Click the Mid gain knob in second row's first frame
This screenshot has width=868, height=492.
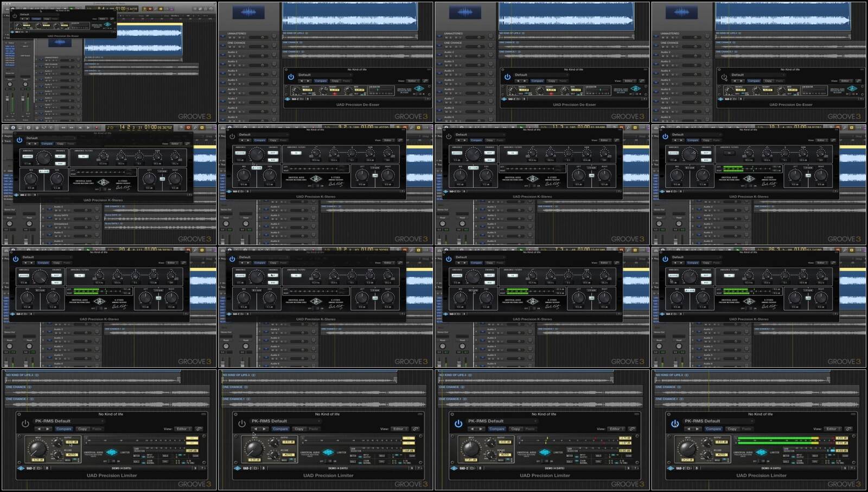pyautogui.click(x=31, y=178)
